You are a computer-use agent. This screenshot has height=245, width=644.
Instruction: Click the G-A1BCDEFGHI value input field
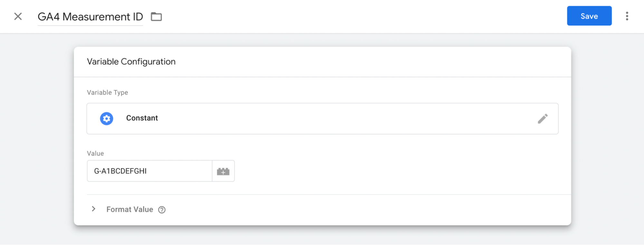click(149, 171)
